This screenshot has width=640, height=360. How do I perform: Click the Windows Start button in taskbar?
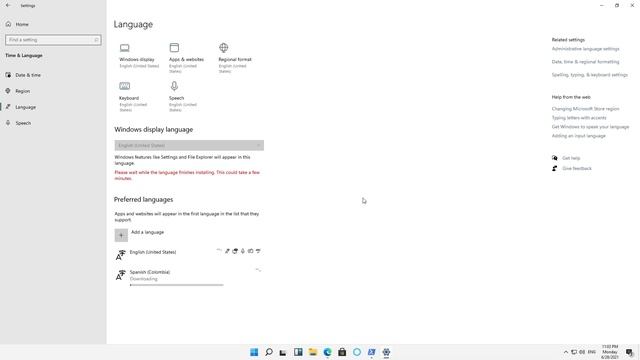[x=254, y=352]
